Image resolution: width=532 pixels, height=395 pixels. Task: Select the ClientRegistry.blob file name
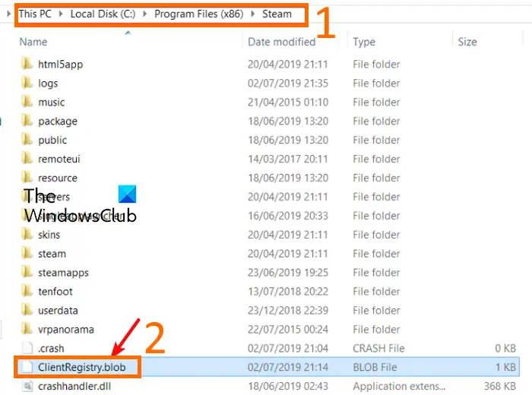coord(82,367)
